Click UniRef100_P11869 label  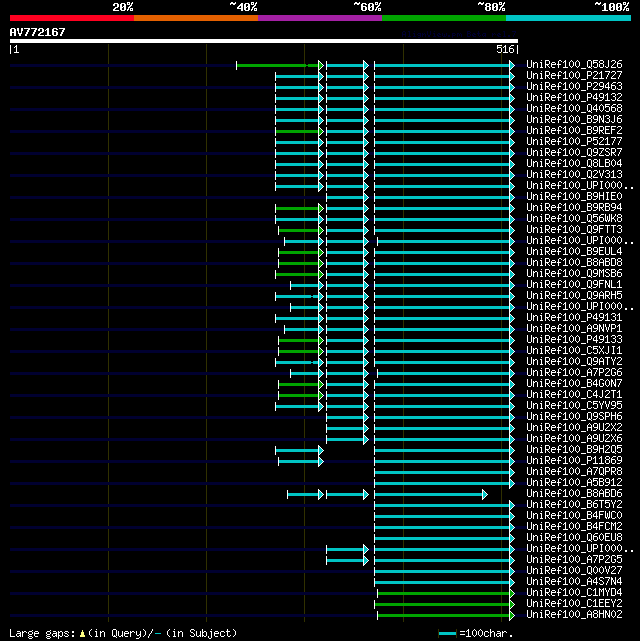574,461
